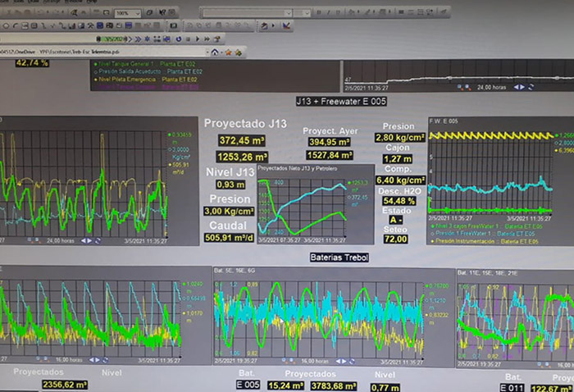Screen dimensions: 574x392
Task: Click the green star icon after favorites
Action: coord(239,52)
